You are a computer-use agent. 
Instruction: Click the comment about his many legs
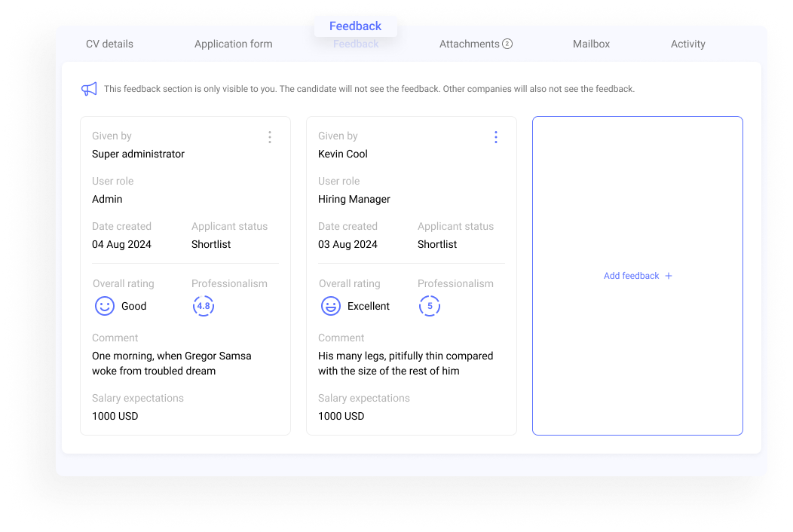tap(406, 363)
